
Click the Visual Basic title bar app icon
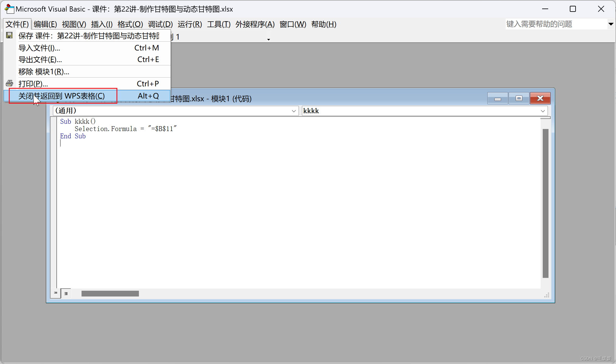[x=9, y=9]
